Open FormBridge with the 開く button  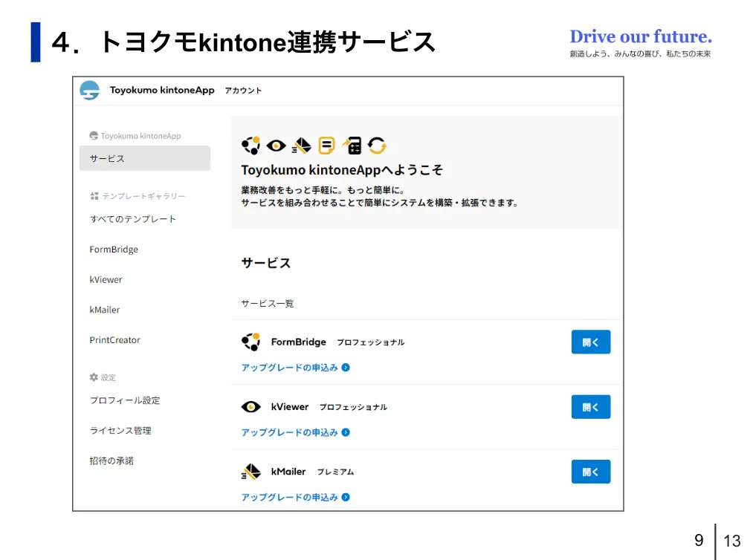pos(591,342)
